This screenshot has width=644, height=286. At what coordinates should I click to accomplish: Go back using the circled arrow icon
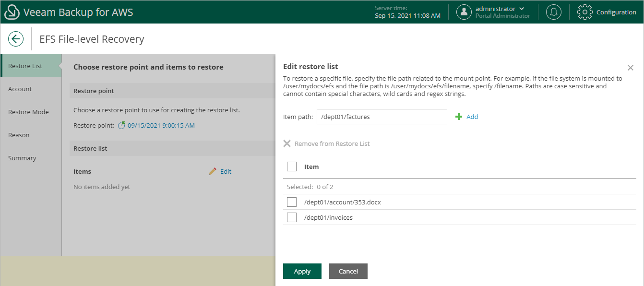point(16,39)
